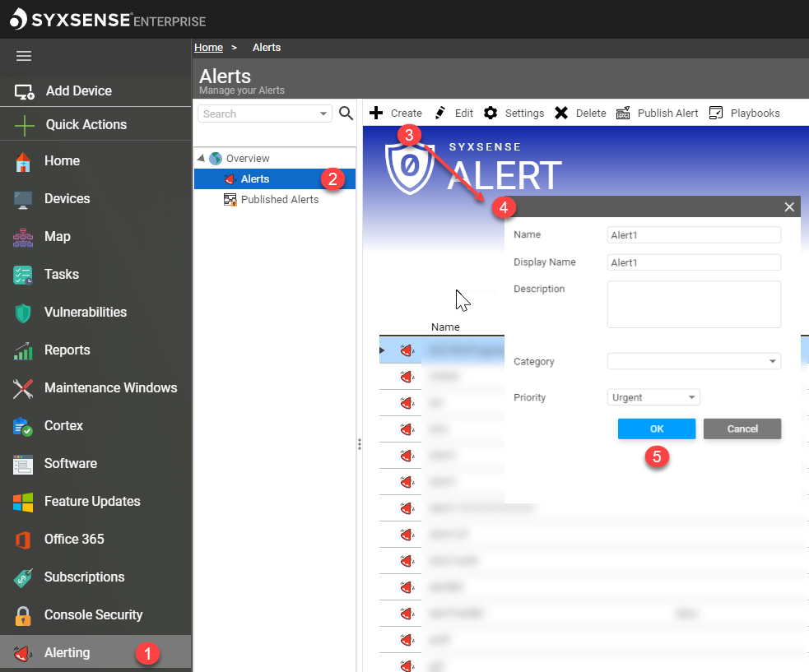Select Published Alerts in the tree
Viewport: 809px width, 672px height.
pos(279,200)
